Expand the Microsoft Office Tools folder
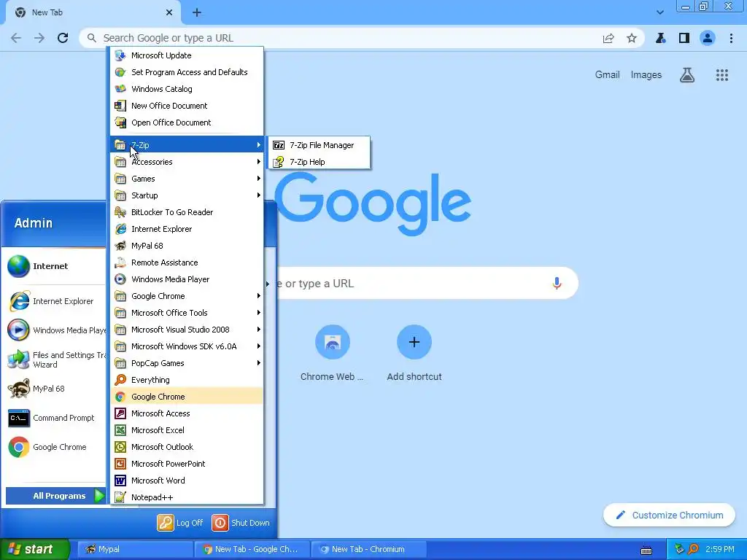Screen dimensions: 747x560 pos(187,313)
